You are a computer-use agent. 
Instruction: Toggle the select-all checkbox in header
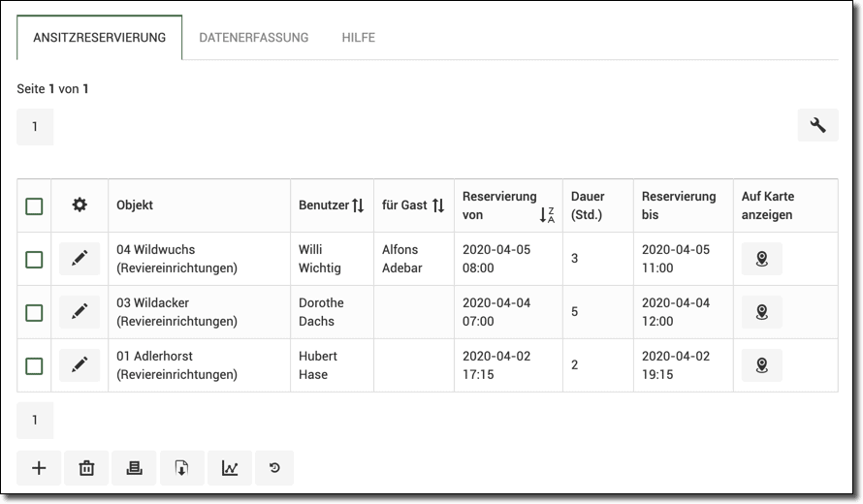click(34, 206)
